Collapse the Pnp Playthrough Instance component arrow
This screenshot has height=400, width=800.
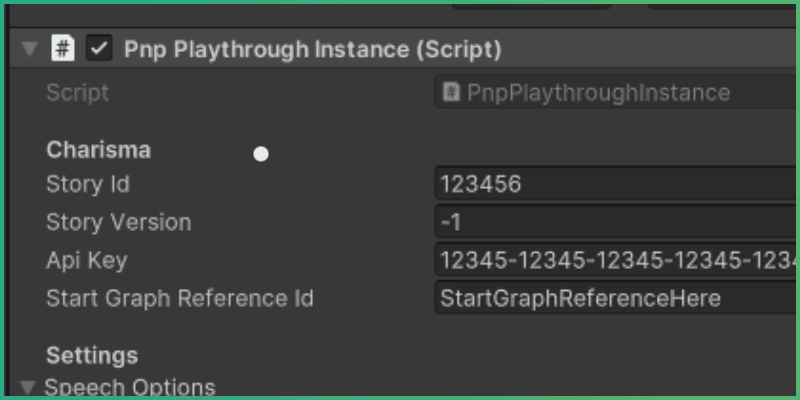tap(29, 49)
